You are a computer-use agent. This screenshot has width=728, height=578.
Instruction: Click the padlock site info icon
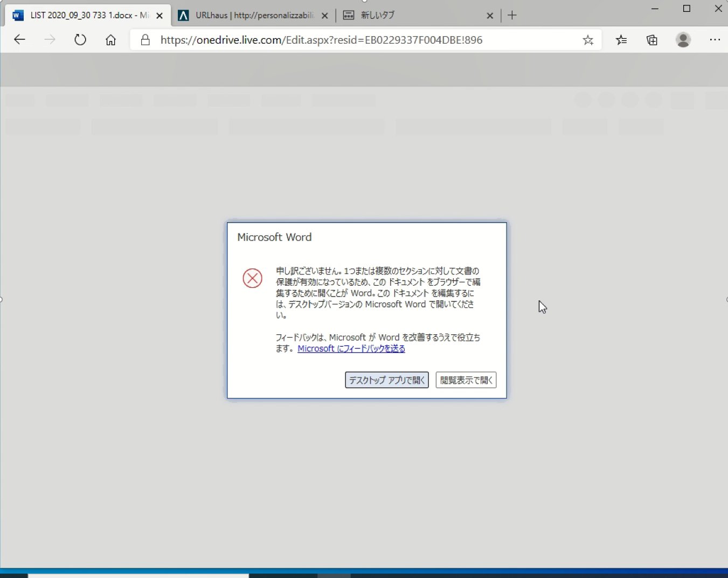[x=145, y=40]
